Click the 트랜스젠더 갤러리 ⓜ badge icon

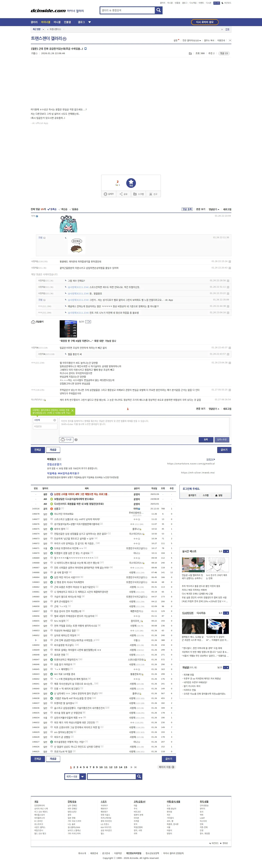(x=64, y=39)
